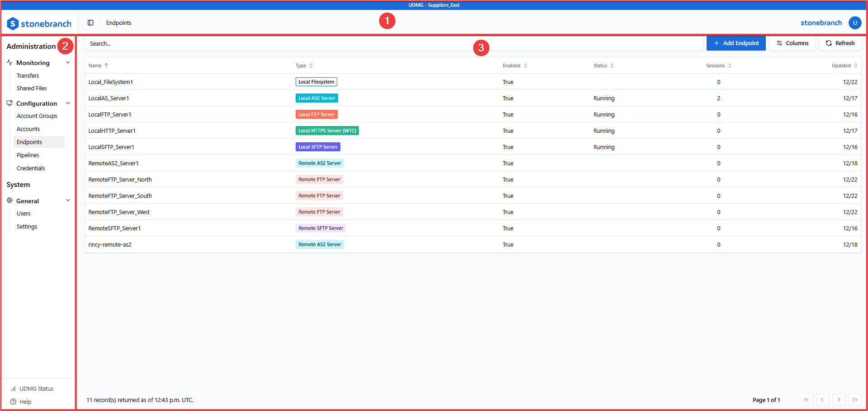Viewport: 868px width, 411px height.
Task: Click the Add Endpoint button
Action: click(736, 43)
